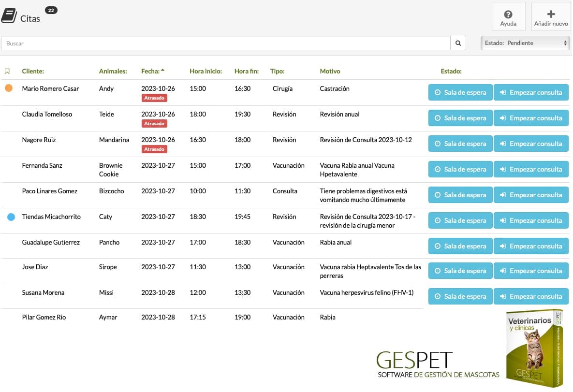Image resolution: width=573 pixels, height=392 pixels.
Task: Click the Veterinarios y clínicas product box
Action: coord(534,348)
